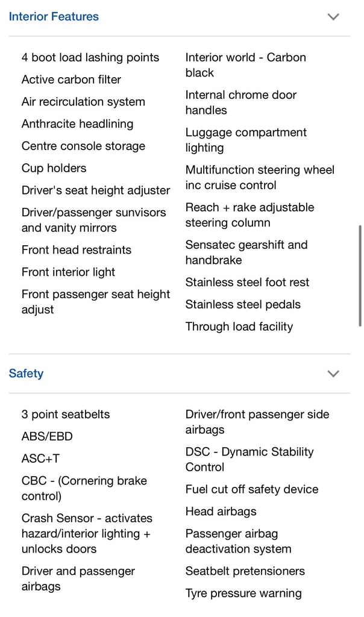Click the Interior Features heading
The image size is (364, 617).
(54, 16)
